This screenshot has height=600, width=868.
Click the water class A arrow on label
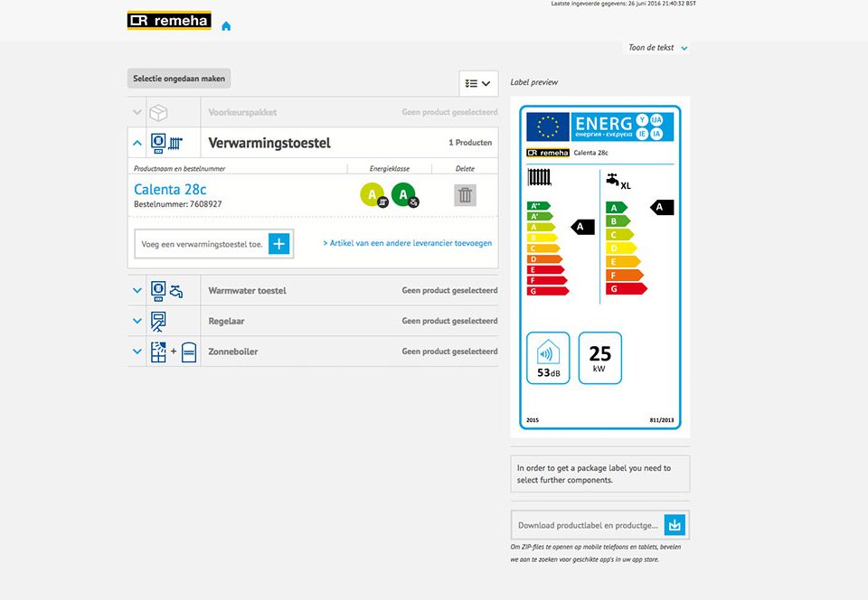click(x=662, y=207)
